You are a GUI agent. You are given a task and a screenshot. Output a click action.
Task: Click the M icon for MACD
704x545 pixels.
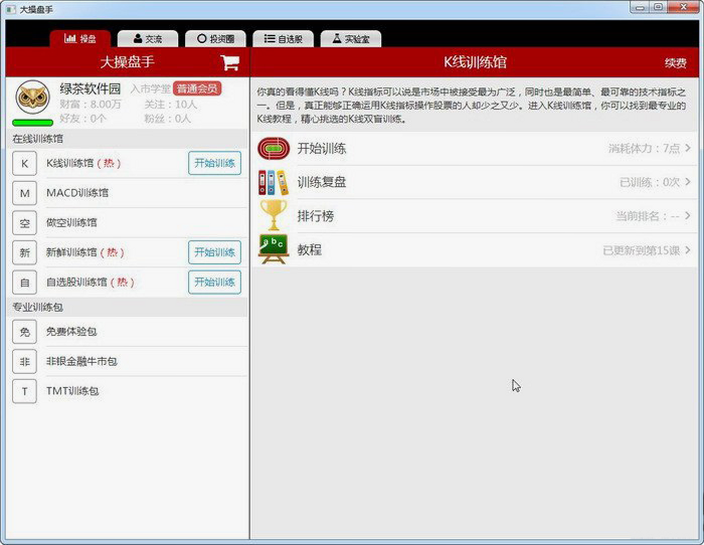tap(24, 193)
